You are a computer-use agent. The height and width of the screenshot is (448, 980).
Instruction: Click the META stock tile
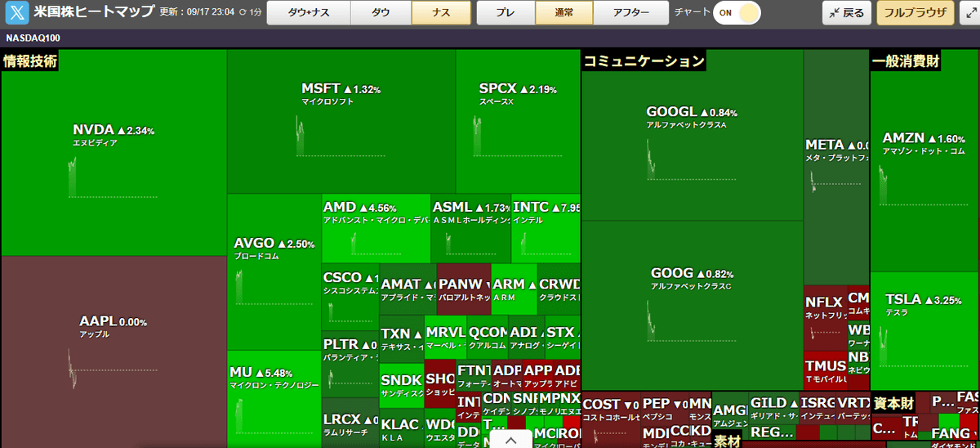tap(836, 168)
